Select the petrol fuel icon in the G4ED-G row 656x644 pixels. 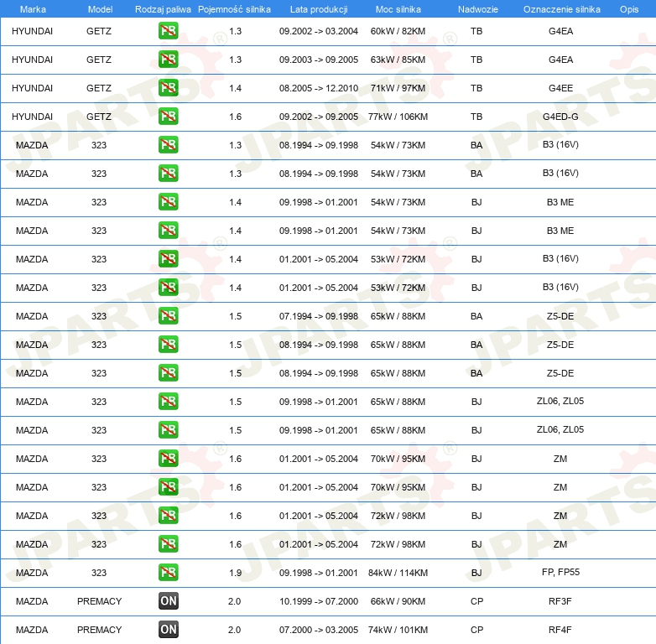[168, 117]
